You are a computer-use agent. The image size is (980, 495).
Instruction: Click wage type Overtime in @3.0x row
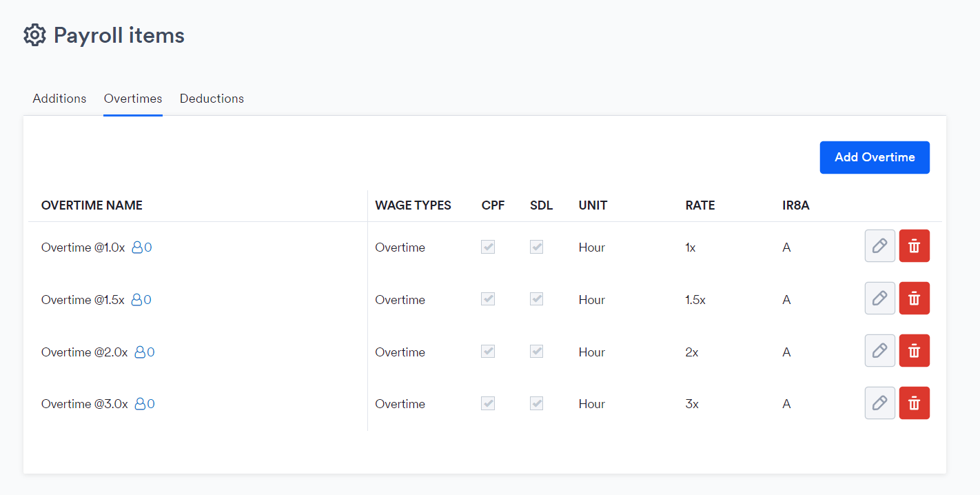[400, 404]
